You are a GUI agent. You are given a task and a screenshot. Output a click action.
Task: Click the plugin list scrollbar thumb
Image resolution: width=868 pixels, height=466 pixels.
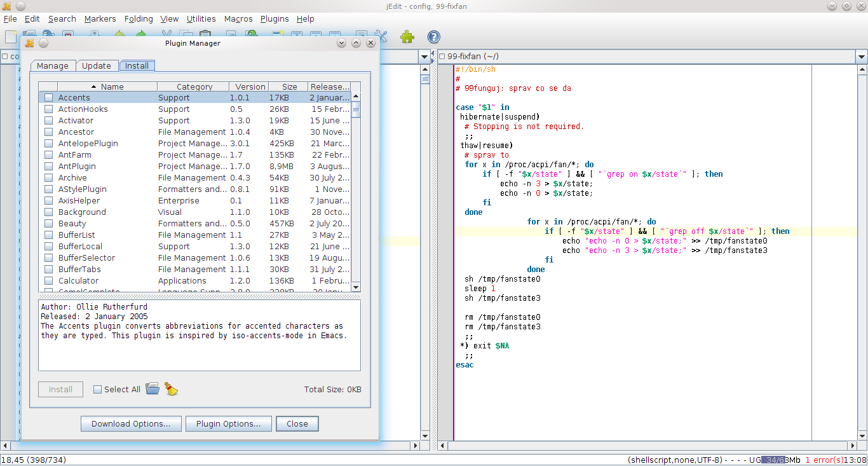tap(356, 110)
